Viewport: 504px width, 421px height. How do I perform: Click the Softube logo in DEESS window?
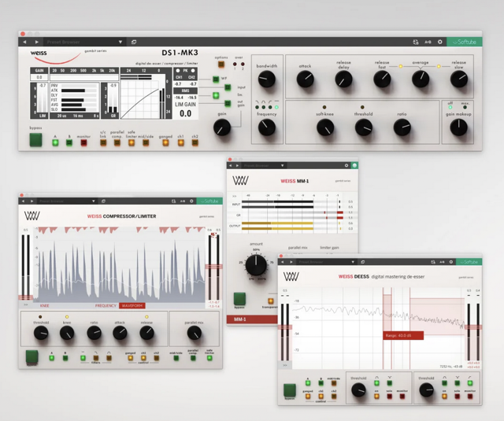pos(469,262)
